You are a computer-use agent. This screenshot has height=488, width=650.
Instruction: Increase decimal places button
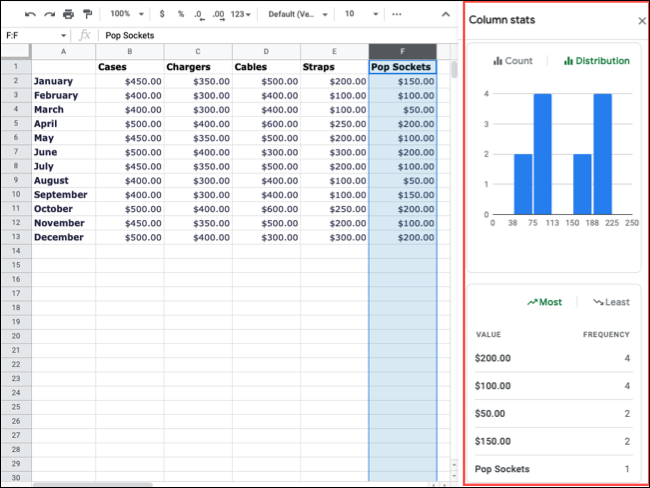(x=218, y=15)
